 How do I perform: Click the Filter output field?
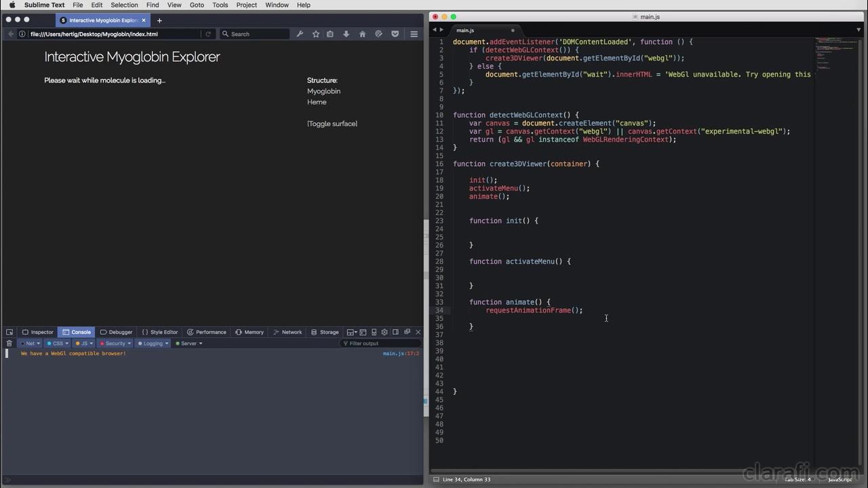pyautogui.click(x=380, y=344)
